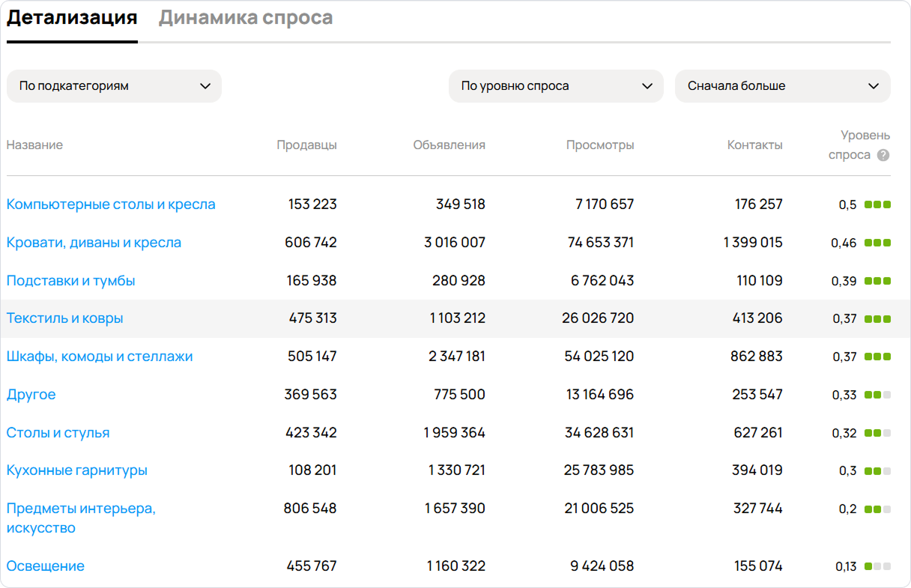Viewport: 911px width, 588px height.
Task: Open the Сначала больше order dropdown
Action: pos(782,86)
